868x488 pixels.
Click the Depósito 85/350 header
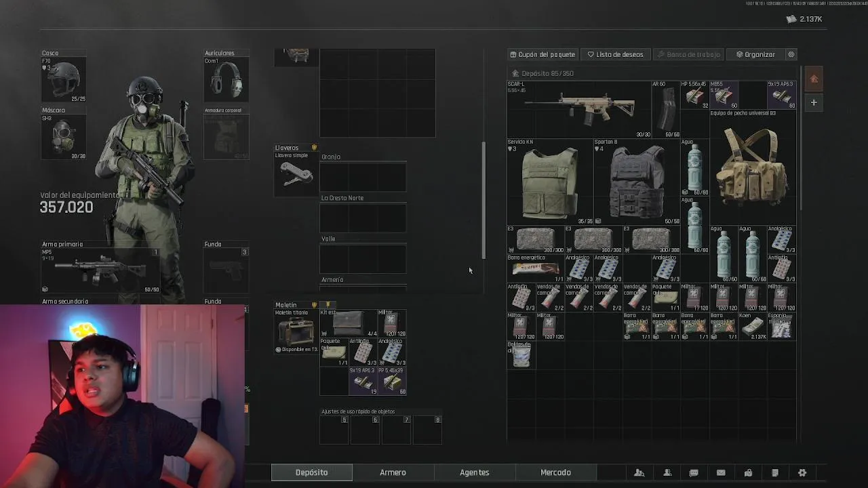(x=542, y=73)
